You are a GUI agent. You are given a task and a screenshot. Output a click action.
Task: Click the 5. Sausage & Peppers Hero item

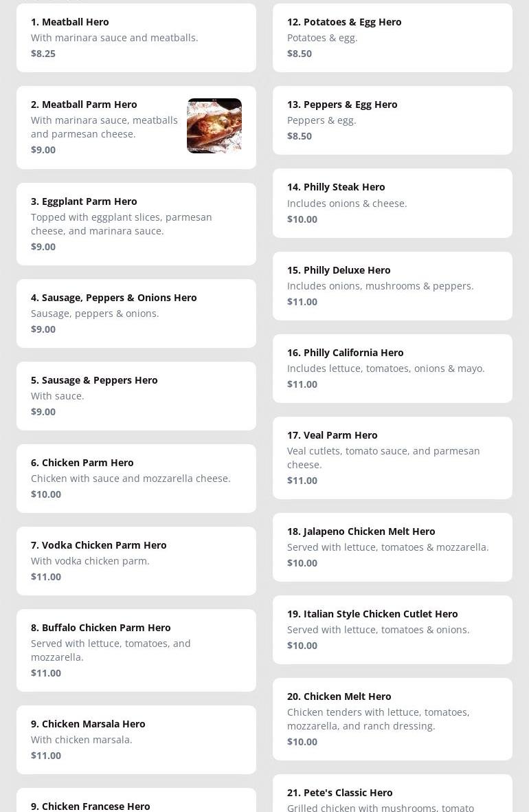136,395
